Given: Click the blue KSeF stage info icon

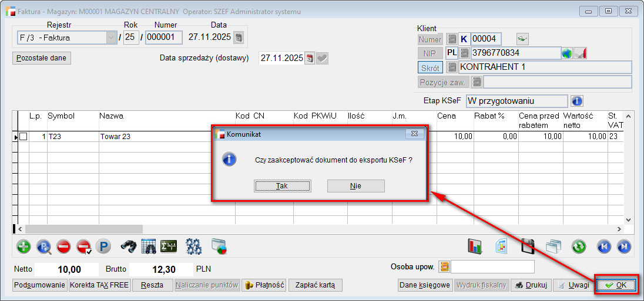Looking at the screenshot, I should [x=577, y=101].
